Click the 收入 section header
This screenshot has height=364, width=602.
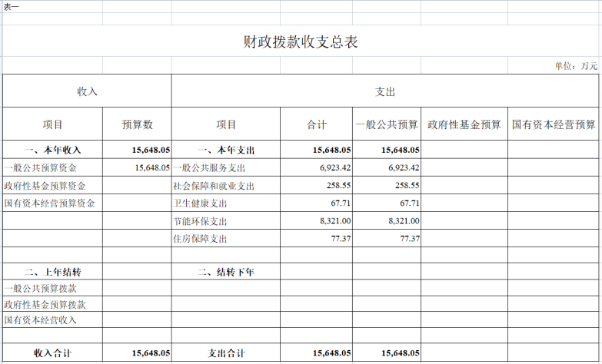point(87,91)
